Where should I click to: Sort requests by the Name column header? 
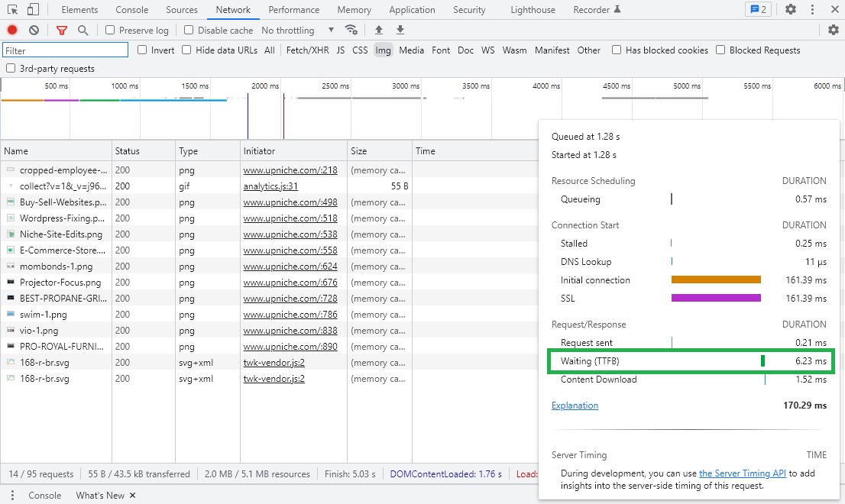point(56,150)
